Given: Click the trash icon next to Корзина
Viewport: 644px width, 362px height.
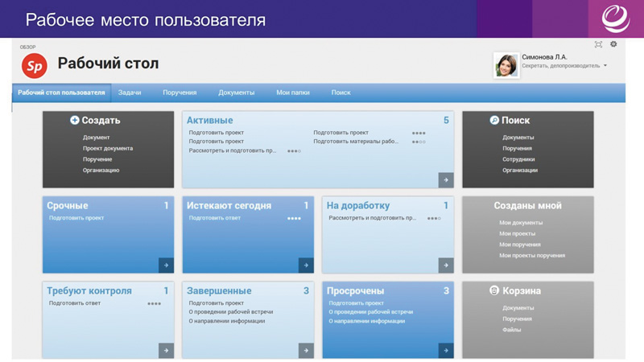Looking at the screenshot, I should (x=494, y=290).
